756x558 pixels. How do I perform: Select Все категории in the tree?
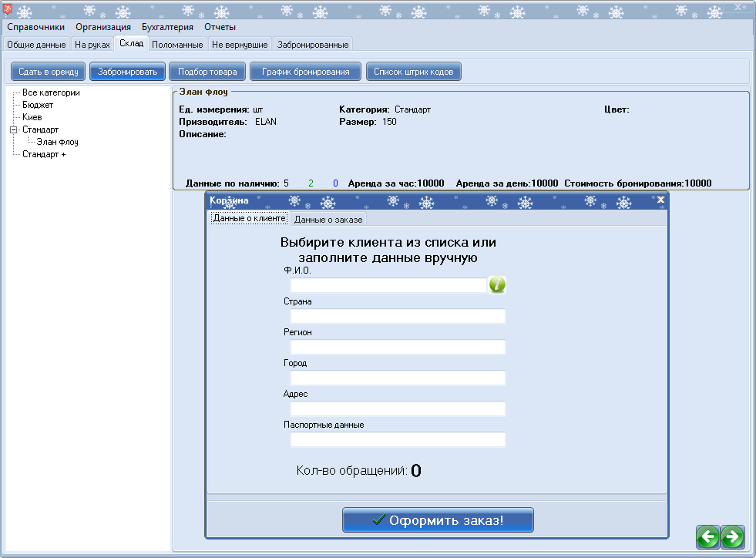tap(51, 92)
